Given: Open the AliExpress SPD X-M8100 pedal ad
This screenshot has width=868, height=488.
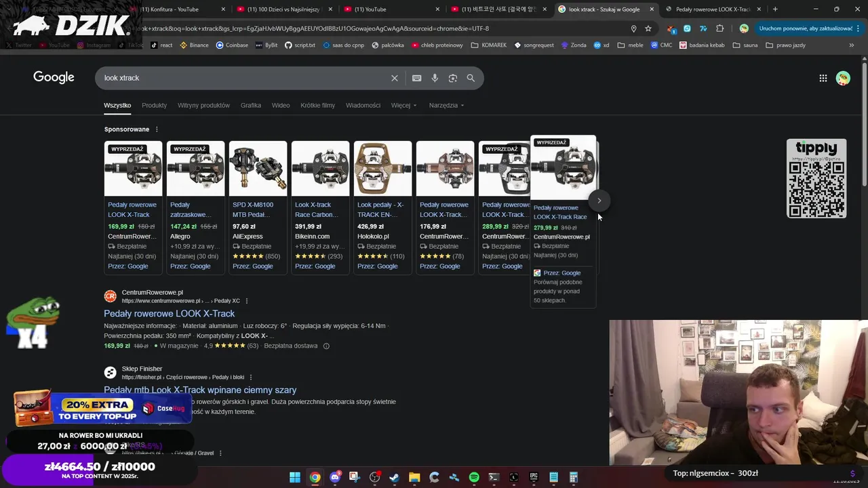Looking at the screenshot, I should 258,207.
